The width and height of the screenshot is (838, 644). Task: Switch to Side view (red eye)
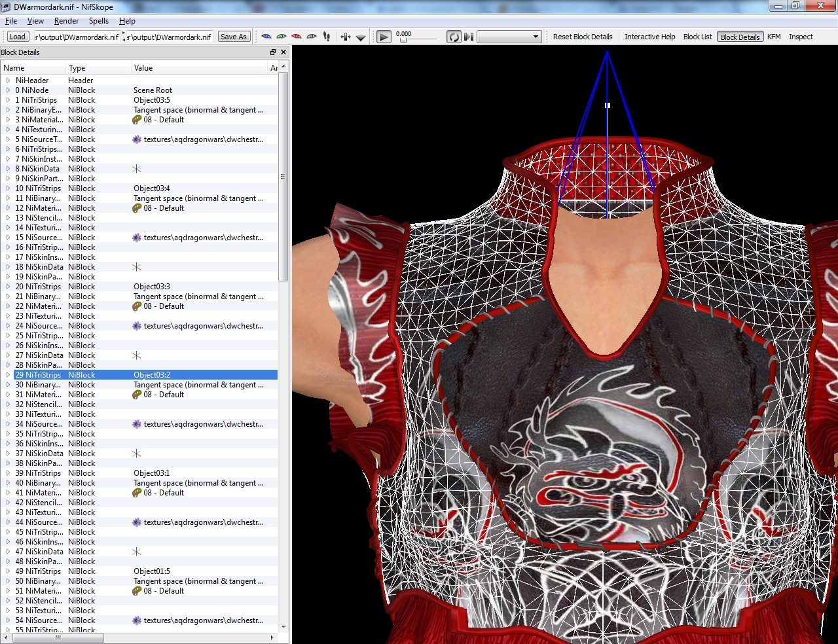pos(296,37)
